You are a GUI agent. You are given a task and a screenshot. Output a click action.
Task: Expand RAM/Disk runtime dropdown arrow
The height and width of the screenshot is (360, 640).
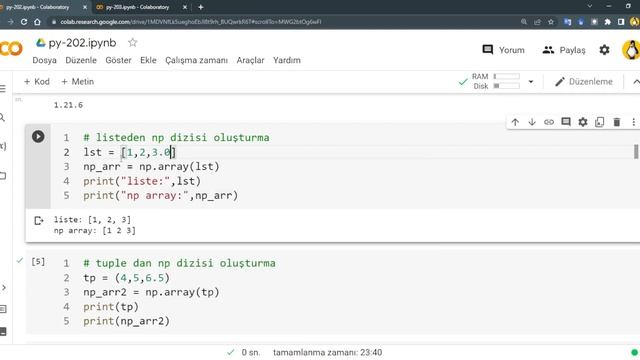531,82
